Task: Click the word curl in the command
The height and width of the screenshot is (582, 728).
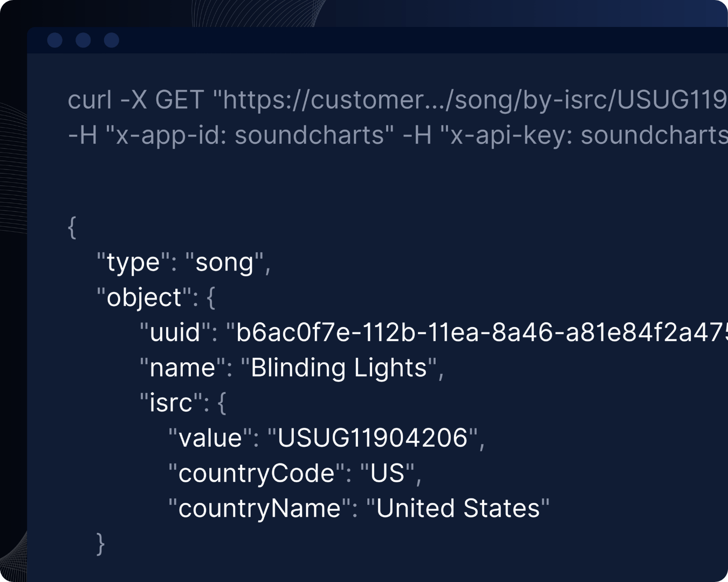Action: point(90,100)
